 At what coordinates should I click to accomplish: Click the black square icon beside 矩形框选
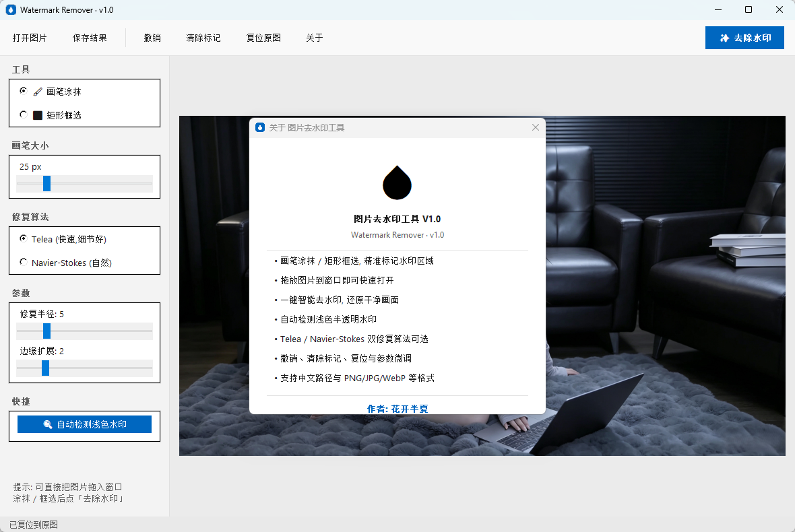point(38,116)
